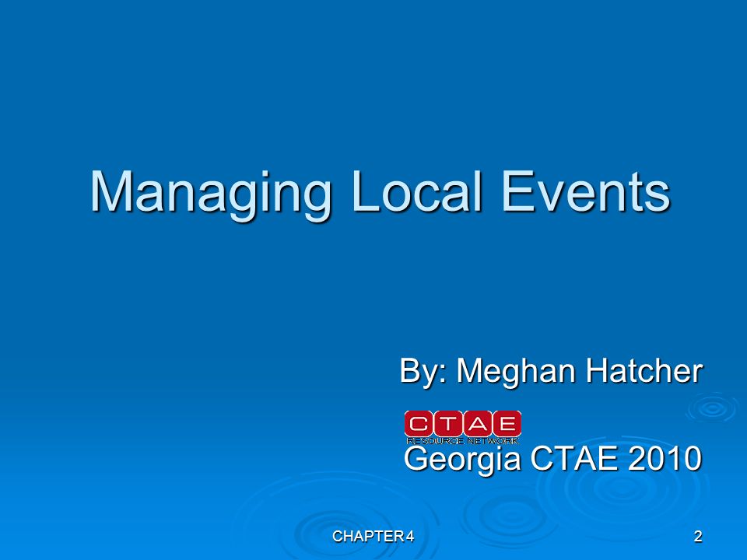Click the author line "By: Meghan Hatcher"
747x560 pixels.
[551, 371]
